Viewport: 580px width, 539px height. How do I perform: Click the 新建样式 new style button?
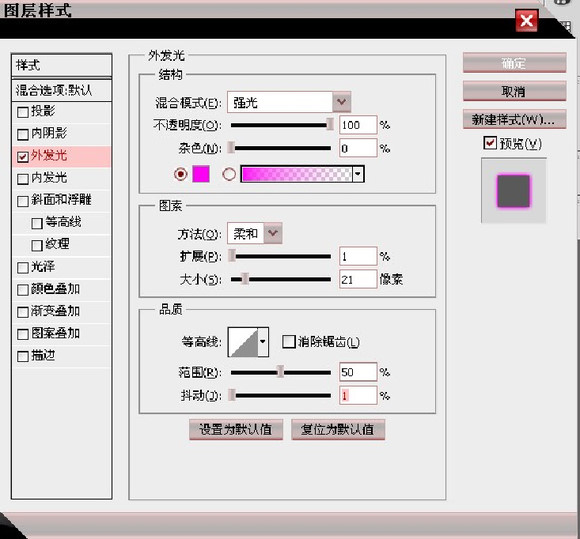point(515,119)
